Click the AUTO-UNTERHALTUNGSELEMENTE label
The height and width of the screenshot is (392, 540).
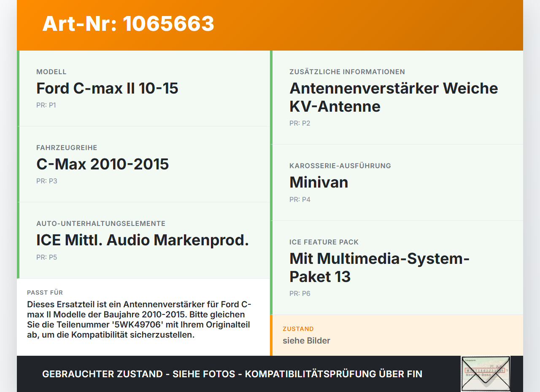(x=101, y=223)
